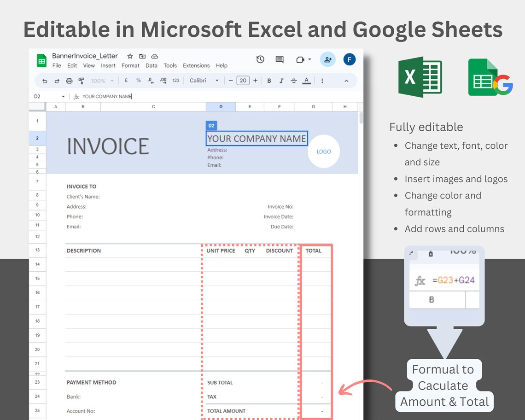Toggle strikethrough formatting
525x420 pixels.
tap(293, 80)
